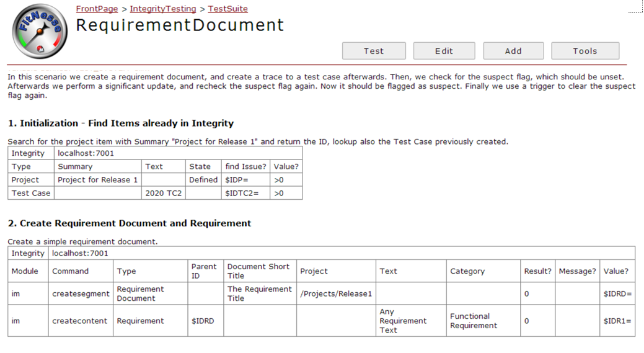Click the "Summary" column header

point(98,166)
